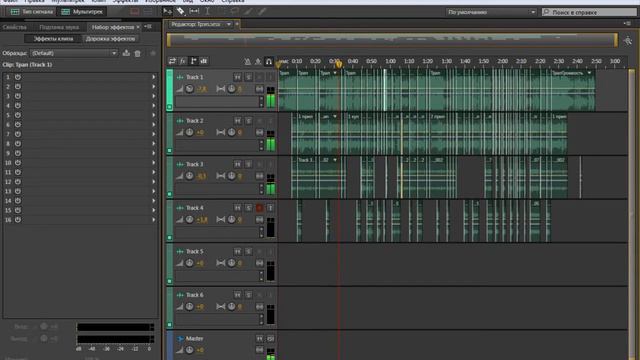Mute the Master track

259,339
